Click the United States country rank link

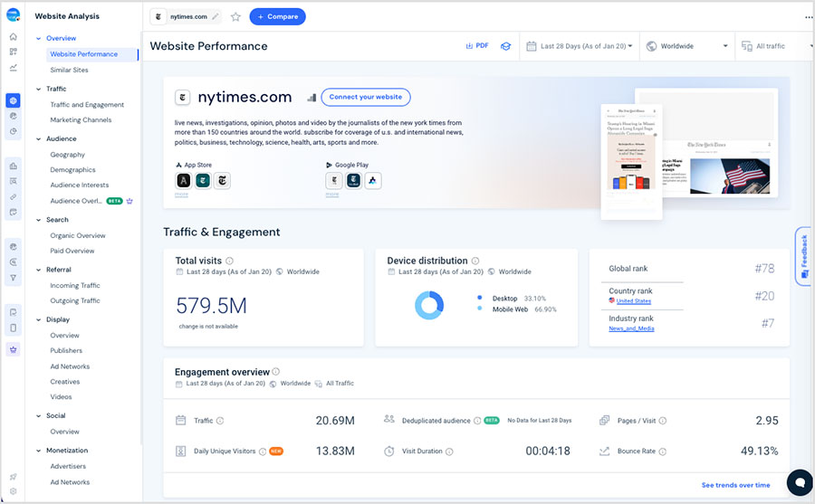(x=633, y=300)
